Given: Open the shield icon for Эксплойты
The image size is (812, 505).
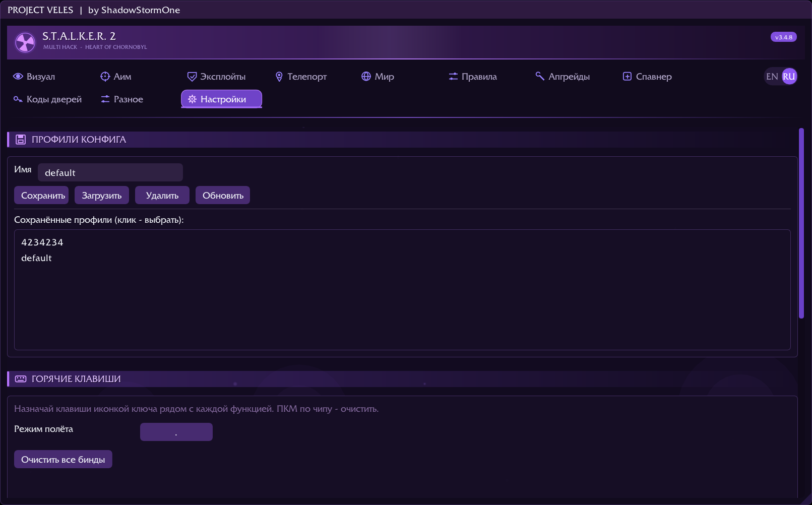Looking at the screenshot, I should point(192,77).
